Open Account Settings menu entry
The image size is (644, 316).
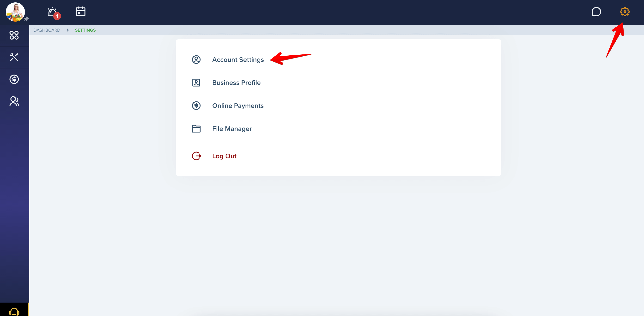point(238,60)
